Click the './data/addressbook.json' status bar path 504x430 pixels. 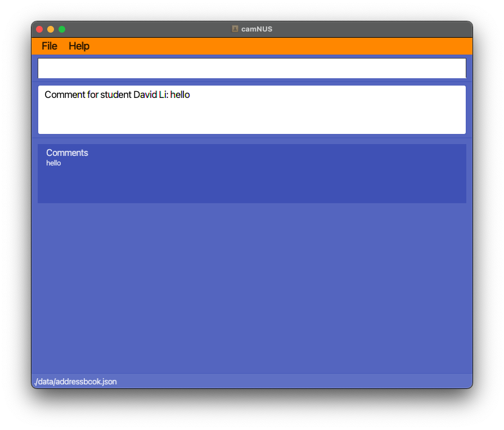click(x=75, y=382)
